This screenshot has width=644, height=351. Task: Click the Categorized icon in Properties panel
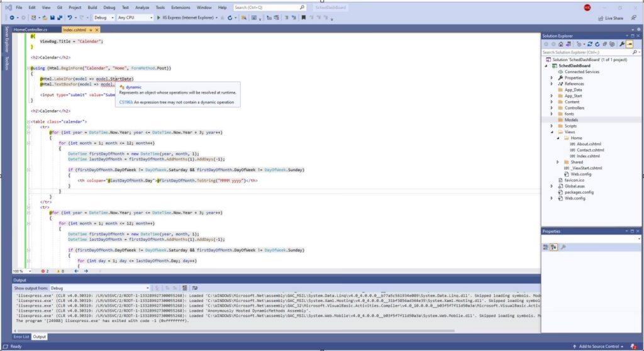pos(547,247)
